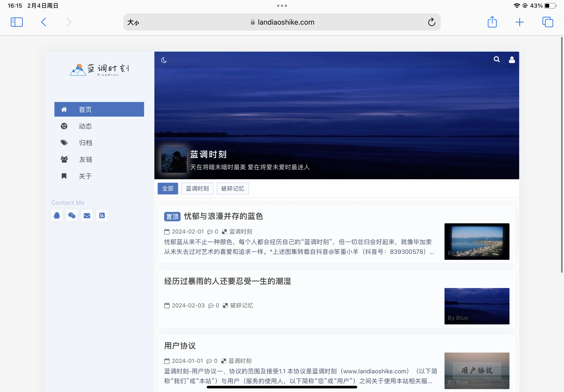This screenshot has height=392, width=564.
Task: Click the search magnifier icon
Action: tap(496, 60)
